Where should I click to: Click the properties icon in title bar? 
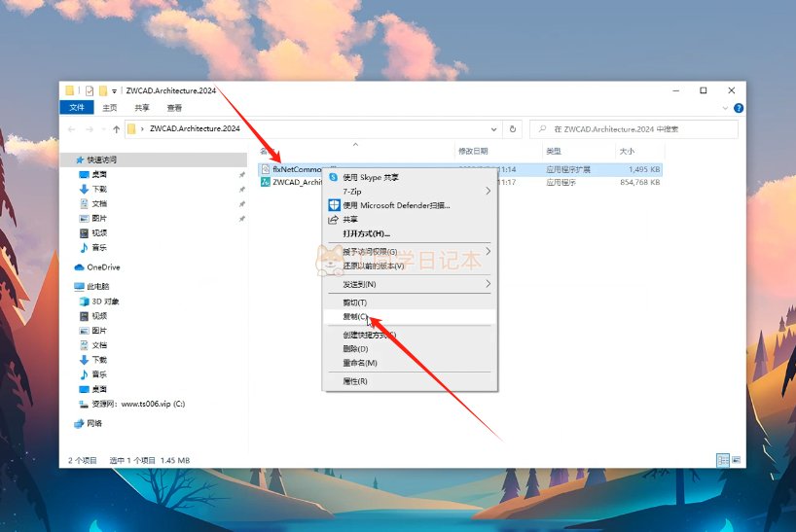[x=90, y=90]
